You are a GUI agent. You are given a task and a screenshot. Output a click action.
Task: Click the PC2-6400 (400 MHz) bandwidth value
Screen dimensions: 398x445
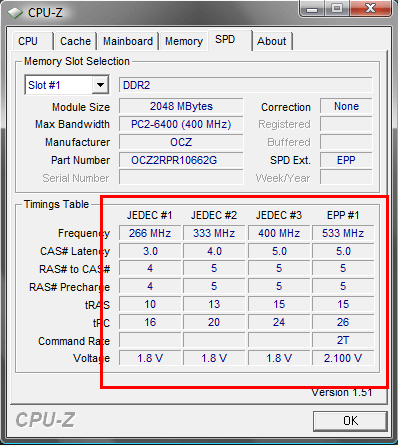tap(181, 124)
